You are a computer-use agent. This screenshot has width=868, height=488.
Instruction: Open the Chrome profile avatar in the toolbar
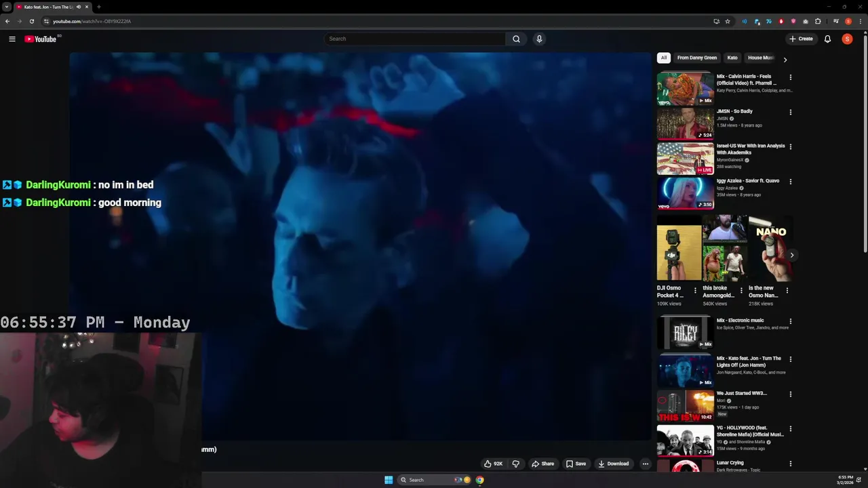pos(848,21)
